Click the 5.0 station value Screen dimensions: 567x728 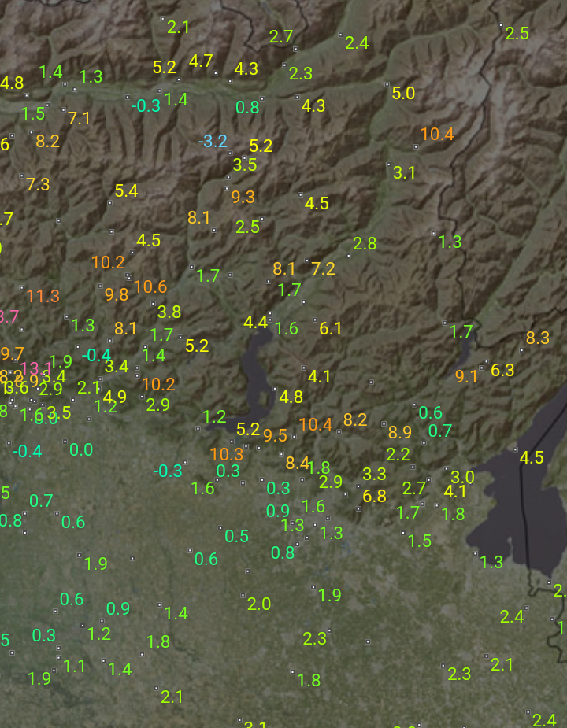click(403, 94)
